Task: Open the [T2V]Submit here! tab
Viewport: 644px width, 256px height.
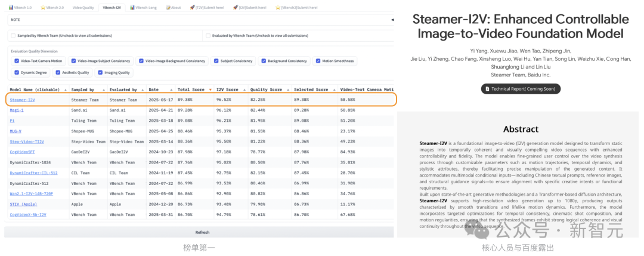Action: (x=207, y=7)
